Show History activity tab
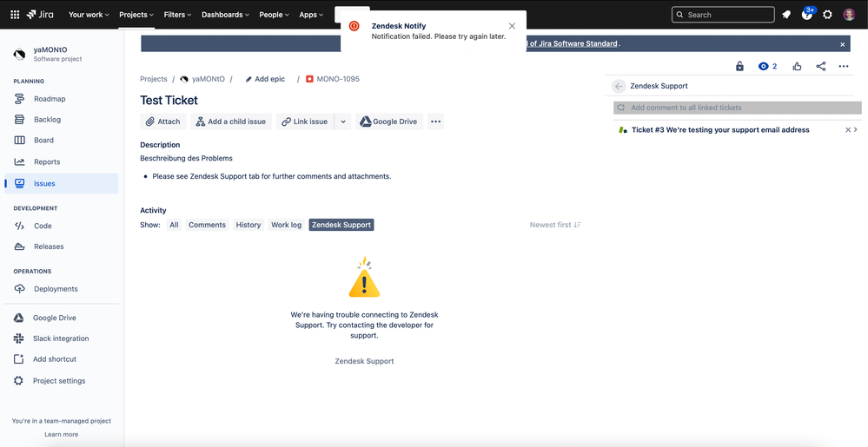The width and height of the screenshot is (868, 447). 248,225
